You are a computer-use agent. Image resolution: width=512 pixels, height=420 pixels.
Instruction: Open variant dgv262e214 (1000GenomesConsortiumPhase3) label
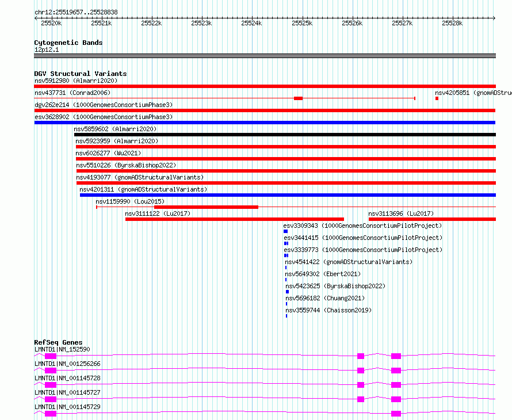[104, 105]
